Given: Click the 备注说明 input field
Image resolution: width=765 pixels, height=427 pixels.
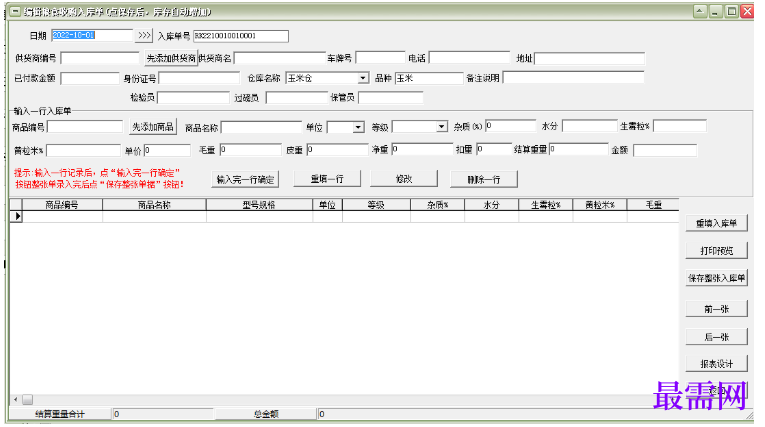Looking at the screenshot, I should tap(573, 78).
